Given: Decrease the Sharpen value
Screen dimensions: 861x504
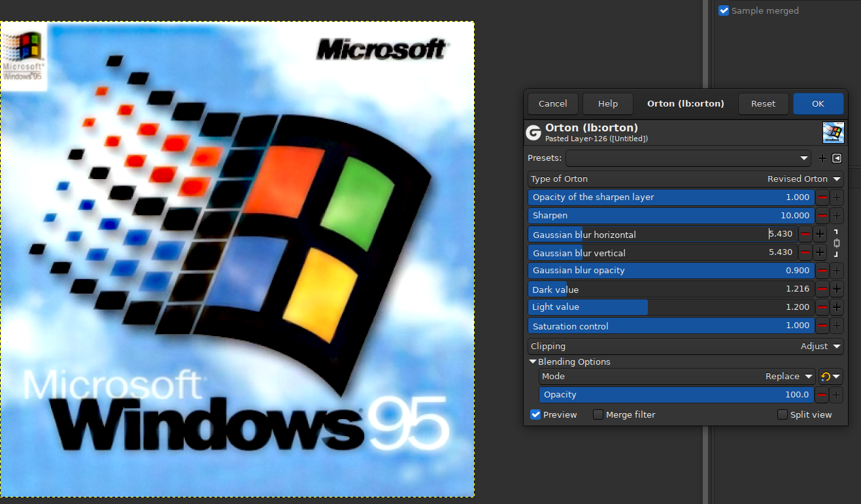Looking at the screenshot, I should pos(822,216).
